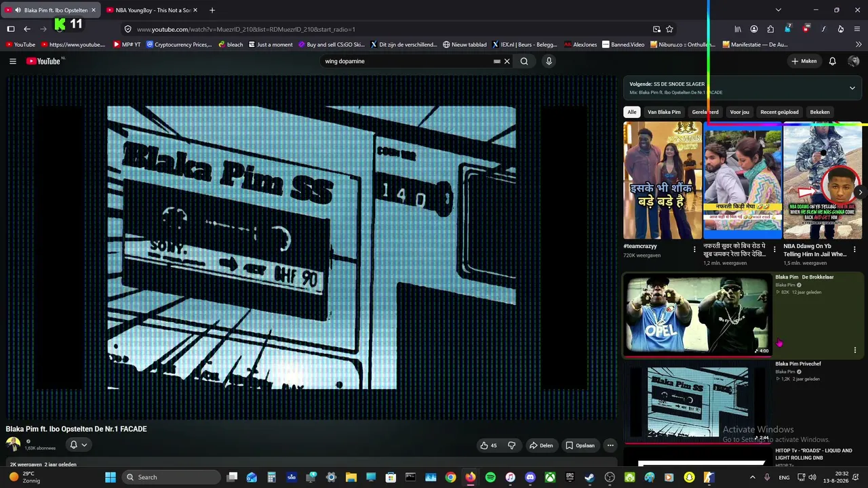Open the Windows Start menu

click(111, 477)
